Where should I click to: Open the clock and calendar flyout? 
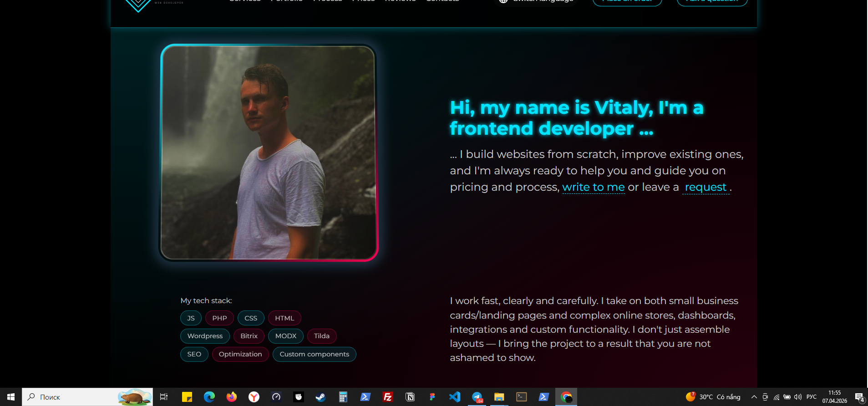pyautogui.click(x=835, y=397)
